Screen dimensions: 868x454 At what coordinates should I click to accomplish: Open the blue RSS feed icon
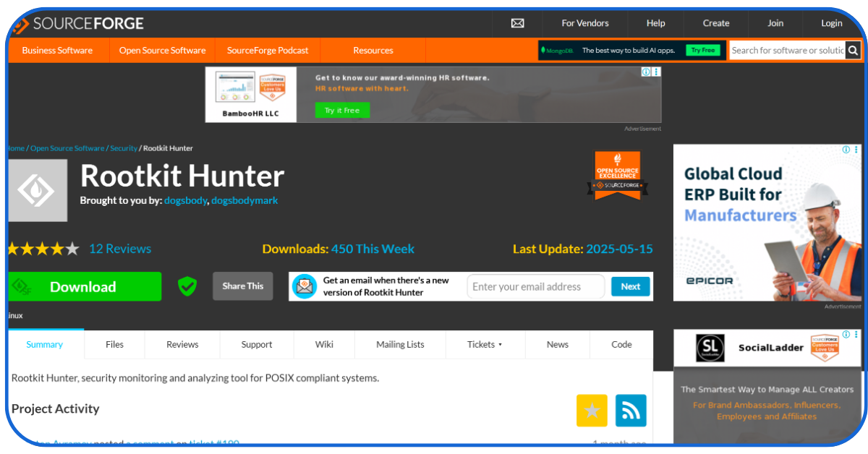click(631, 411)
